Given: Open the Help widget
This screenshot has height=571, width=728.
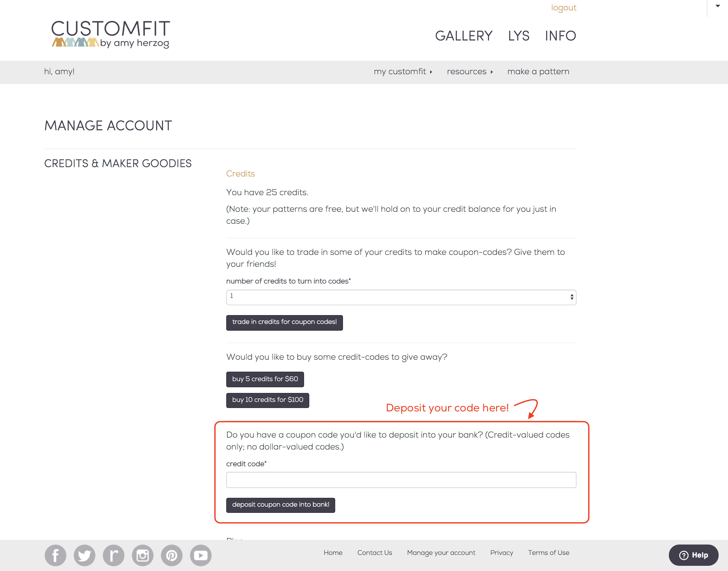Looking at the screenshot, I should coord(693,555).
